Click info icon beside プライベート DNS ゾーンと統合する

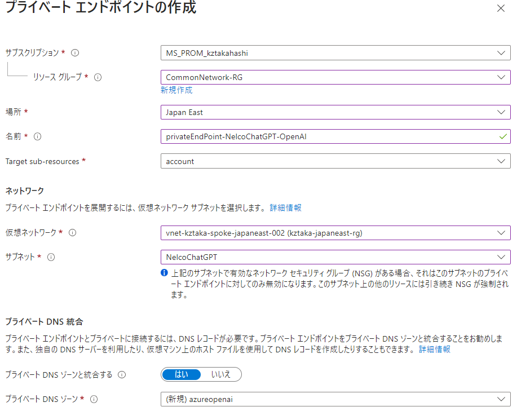(122, 374)
